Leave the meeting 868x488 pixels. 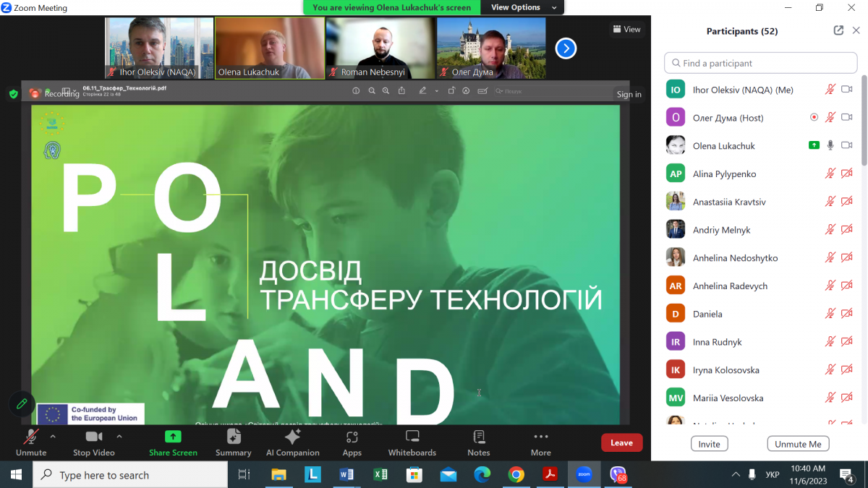[621, 442]
